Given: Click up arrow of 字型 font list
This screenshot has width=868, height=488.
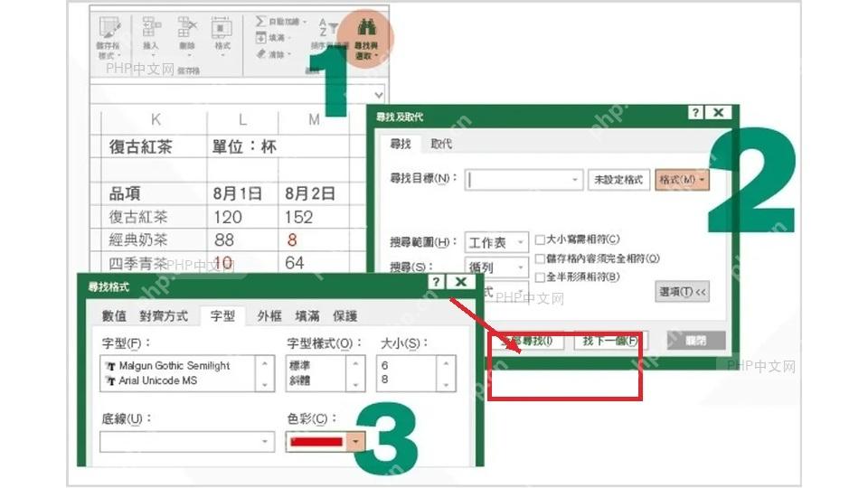Looking at the screenshot, I should coord(265,363).
